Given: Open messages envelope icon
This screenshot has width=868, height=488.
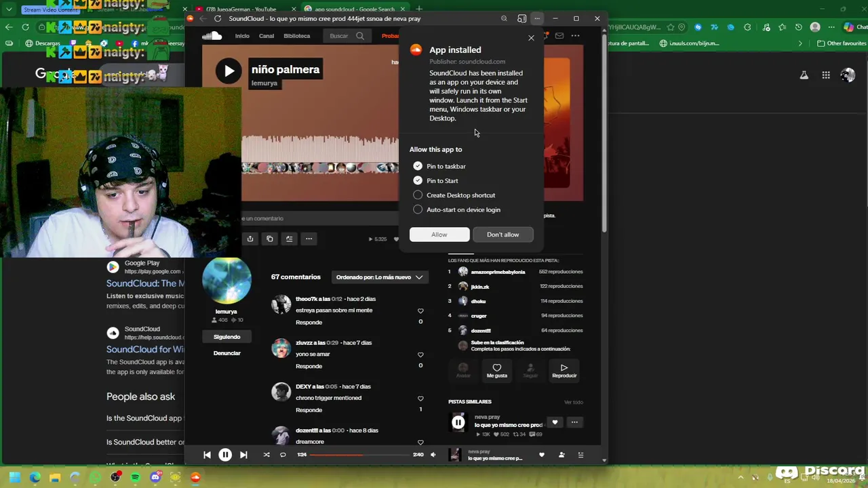Looking at the screenshot, I should pos(559,35).
